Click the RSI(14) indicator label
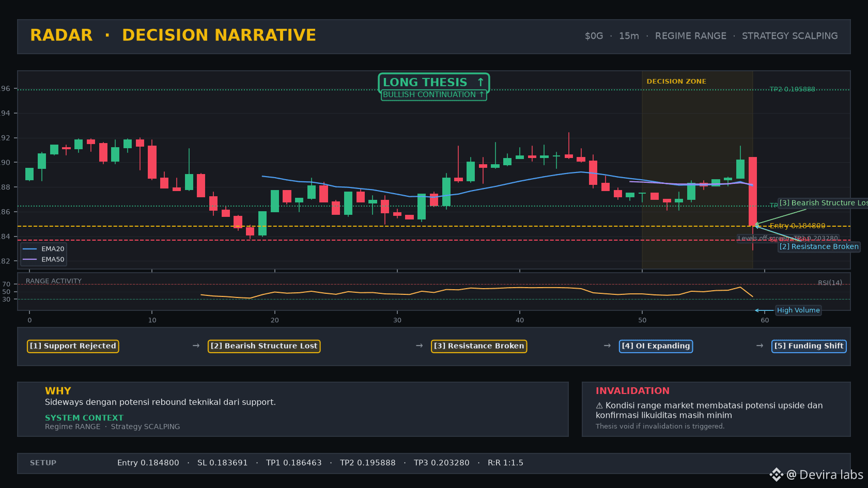The height and width of the screenshot is (488, 868). [830, 283]
